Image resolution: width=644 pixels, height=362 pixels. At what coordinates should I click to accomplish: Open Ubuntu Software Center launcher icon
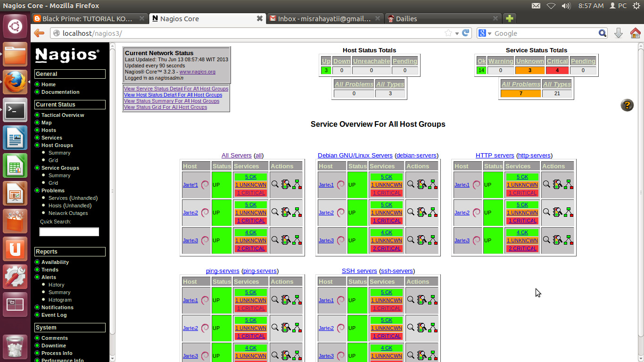point(15,222)
